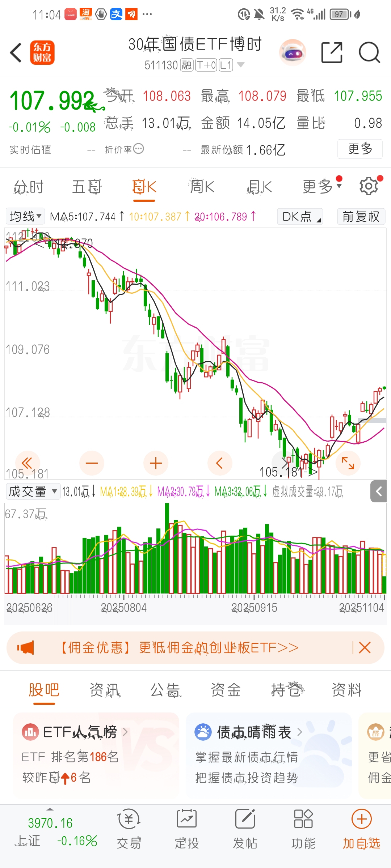Image resolution: width=391 pixels, height=868 pixels.
Task: Tap the L1 level tag
Action: tap(226, 65)
